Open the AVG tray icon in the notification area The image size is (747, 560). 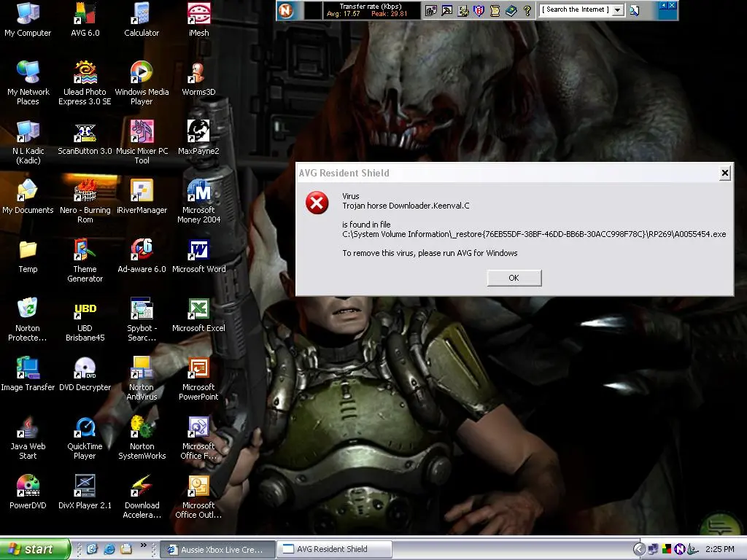[x=667, y=549]
